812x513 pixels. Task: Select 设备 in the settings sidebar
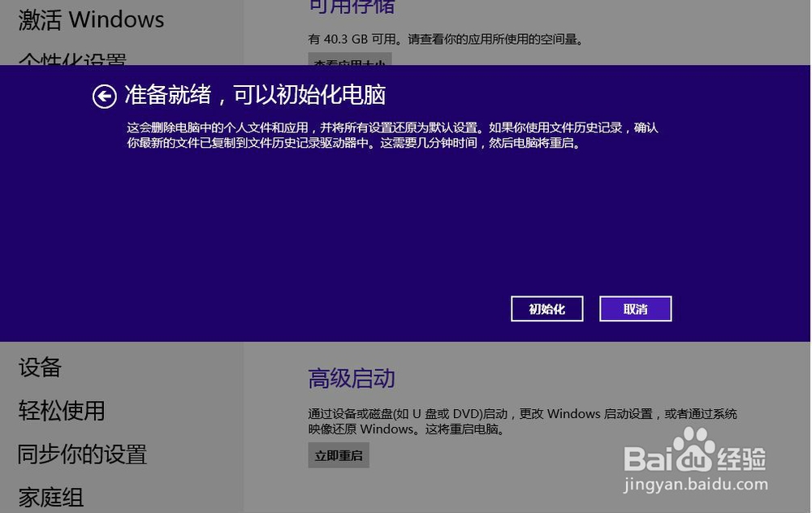(x=40, y=368)
